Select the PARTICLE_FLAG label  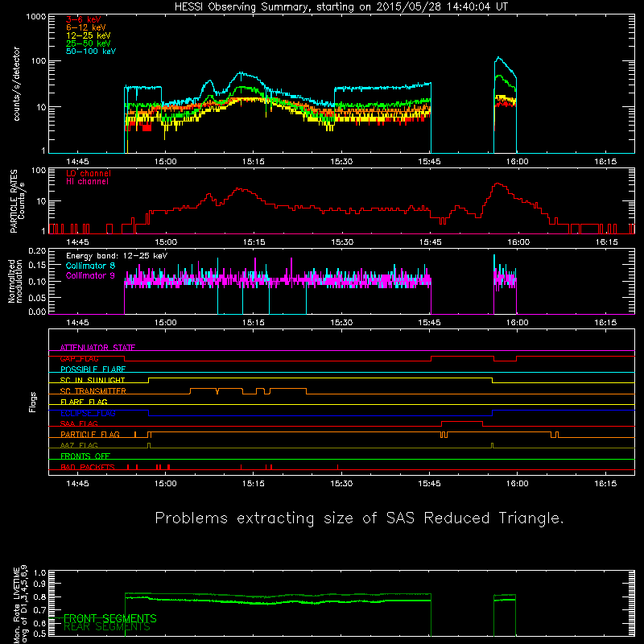coord(90,434)
